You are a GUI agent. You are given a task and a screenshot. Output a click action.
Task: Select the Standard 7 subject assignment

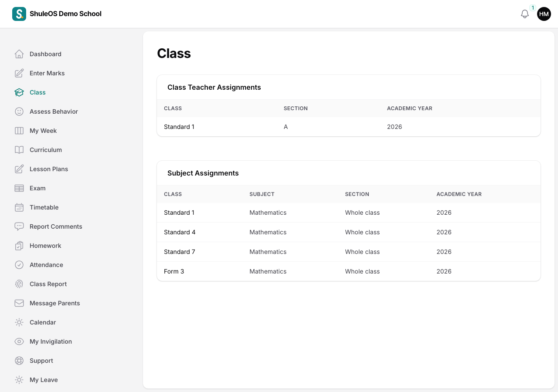pos(349,252)
